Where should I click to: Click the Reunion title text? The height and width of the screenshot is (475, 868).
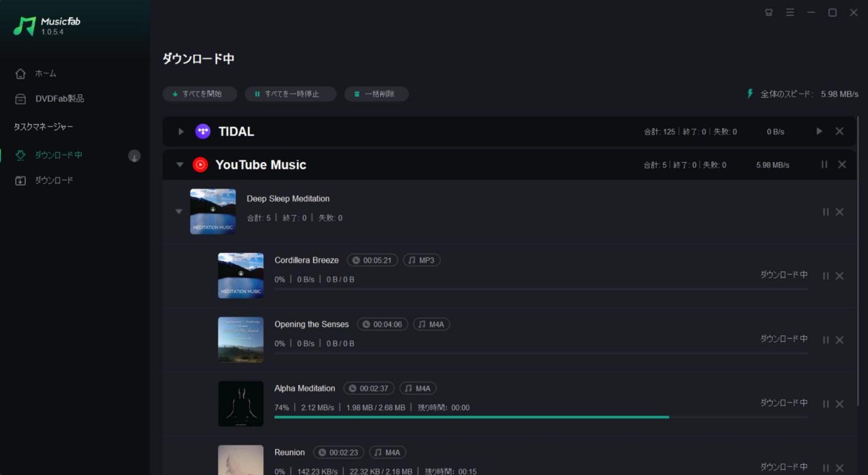coord(290,453)
